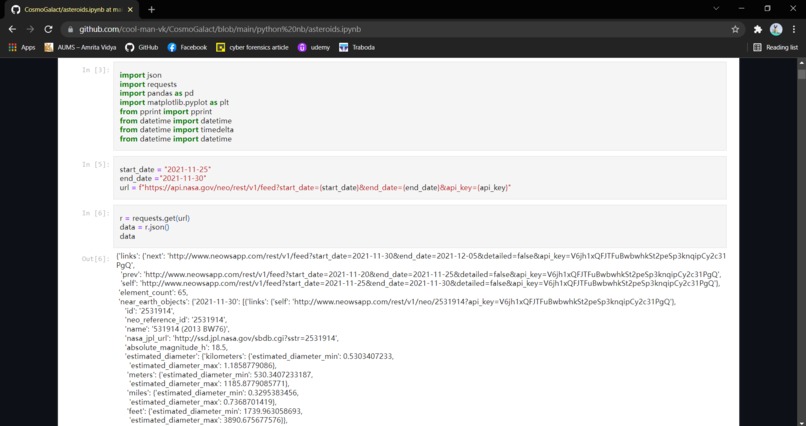
Task: Open a new tab with plus icon
Action: [x=151, y=9]
